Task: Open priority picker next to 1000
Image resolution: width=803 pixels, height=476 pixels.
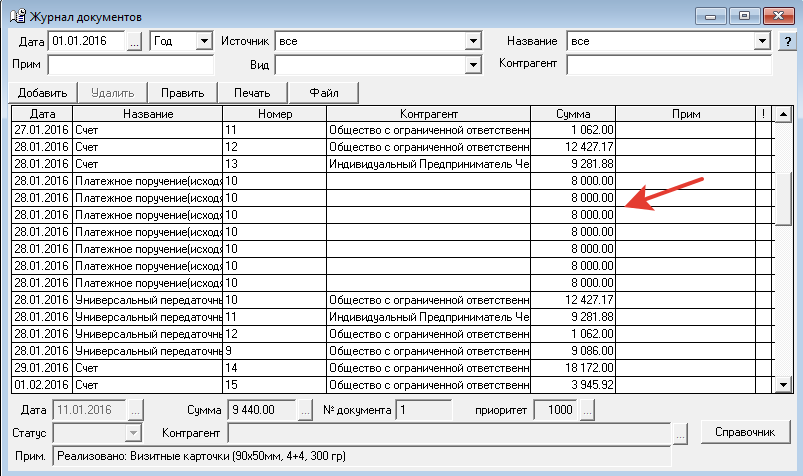Action: pyautogui.click(x=588, y=409)
